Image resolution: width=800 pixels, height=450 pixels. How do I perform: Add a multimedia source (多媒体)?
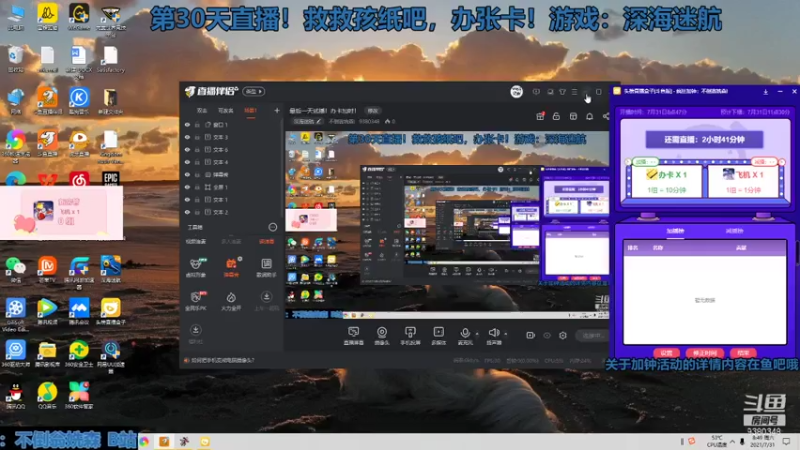(x=439, y=336)
